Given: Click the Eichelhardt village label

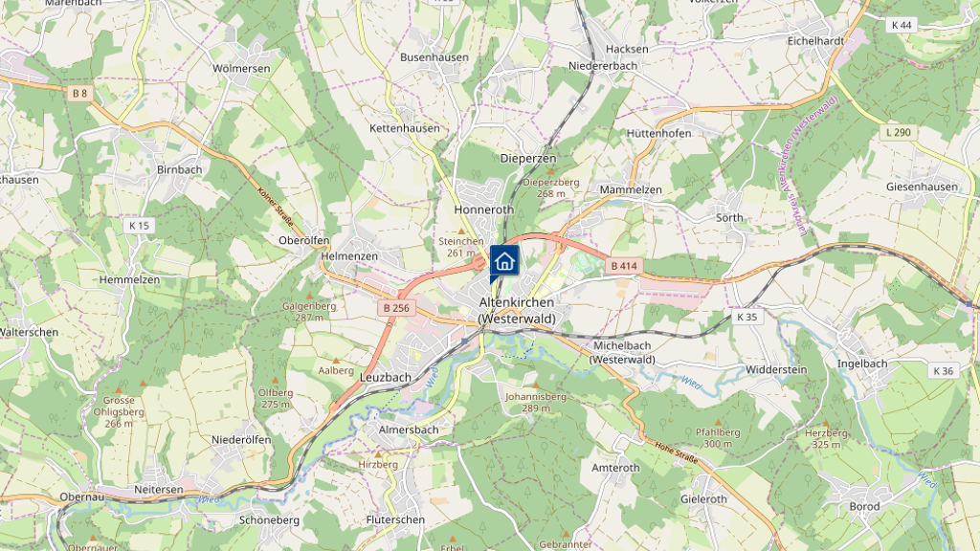Looking at the screenshot, I should click(815, 40).
